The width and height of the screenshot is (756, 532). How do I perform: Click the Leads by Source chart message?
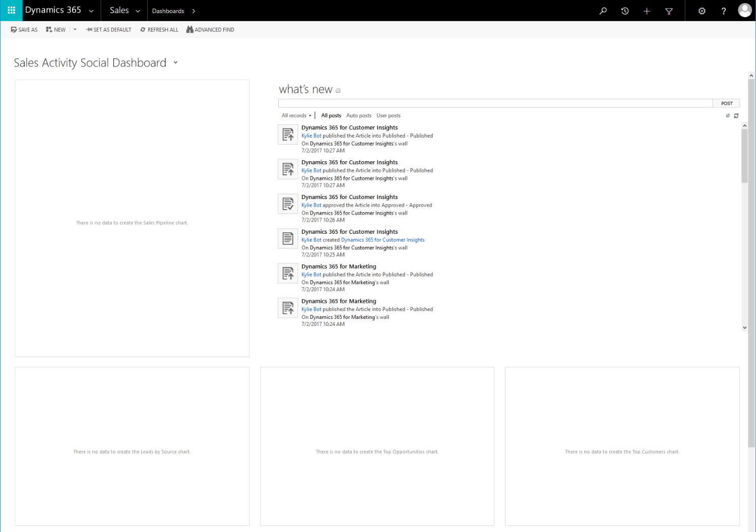[x=132, y=452]
